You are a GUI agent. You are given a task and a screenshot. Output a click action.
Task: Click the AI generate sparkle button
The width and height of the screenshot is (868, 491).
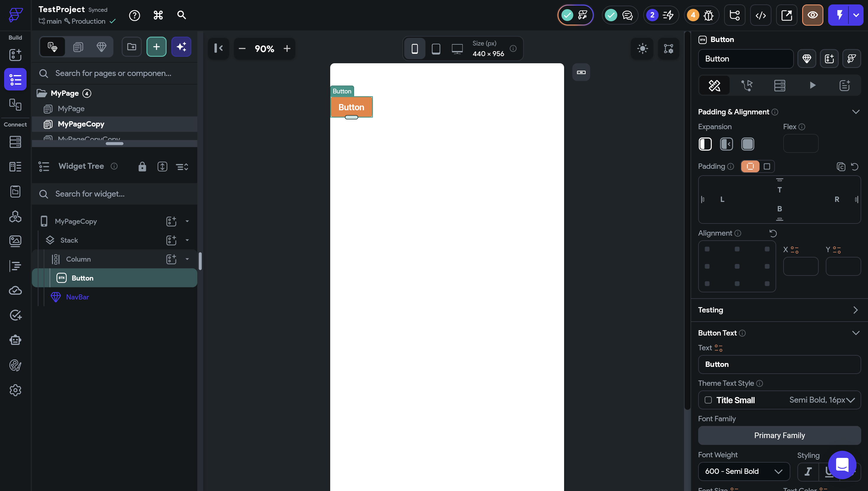(181, 46)
